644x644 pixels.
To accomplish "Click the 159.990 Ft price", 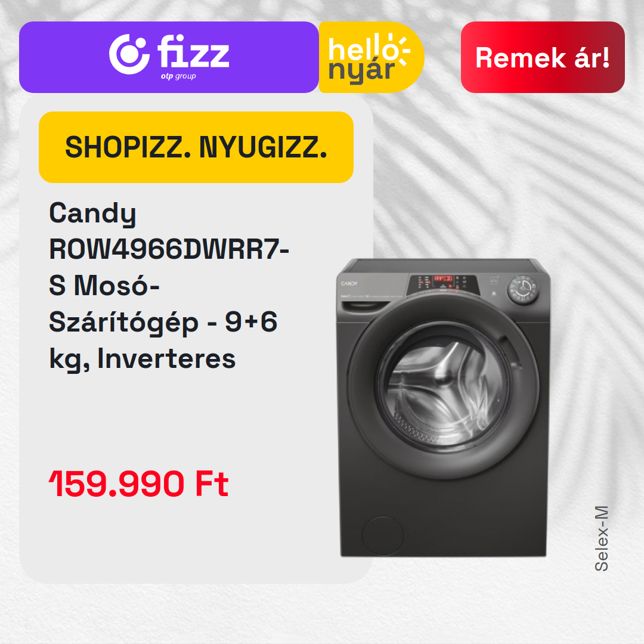I will 138,484.
